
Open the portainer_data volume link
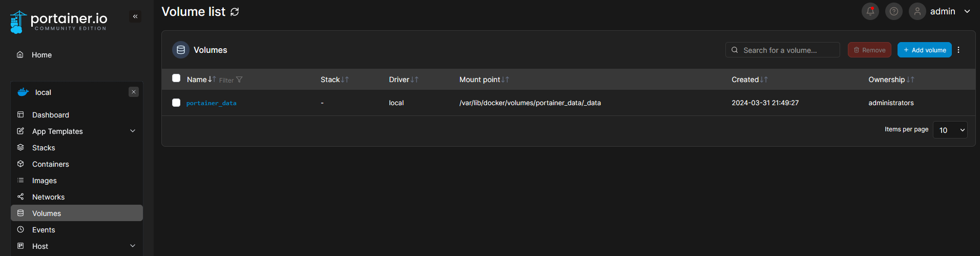212,103
